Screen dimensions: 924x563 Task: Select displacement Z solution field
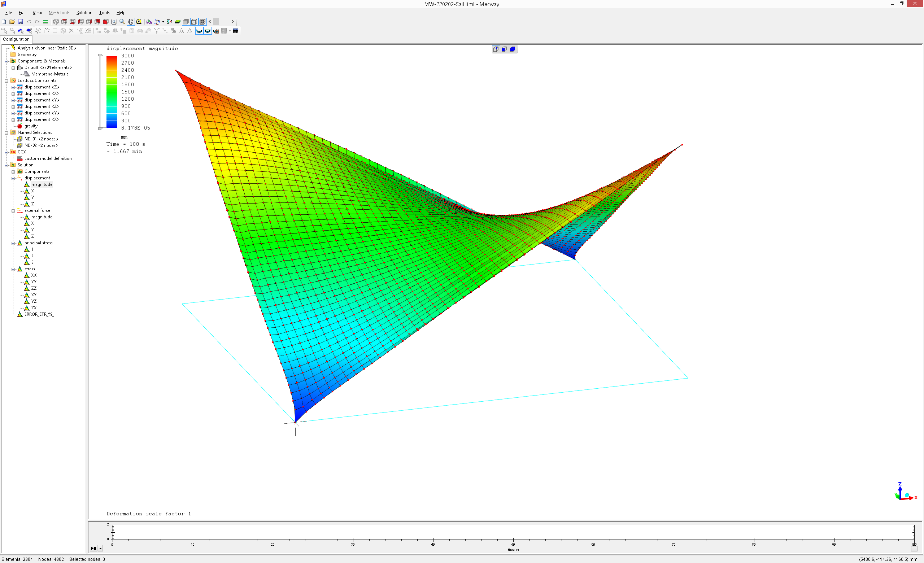coord(32,204)
